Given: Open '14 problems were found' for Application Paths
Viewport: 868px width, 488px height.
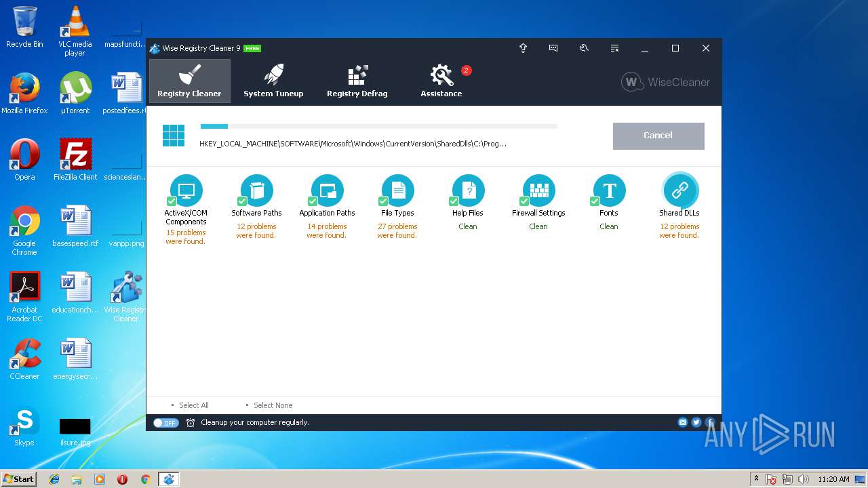Looking at the screenshot, I should [327, 231].
